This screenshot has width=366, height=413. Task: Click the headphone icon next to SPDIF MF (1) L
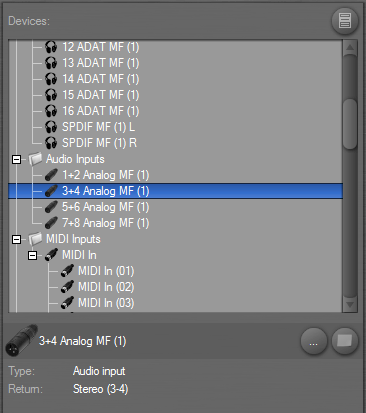coord(51,127)
